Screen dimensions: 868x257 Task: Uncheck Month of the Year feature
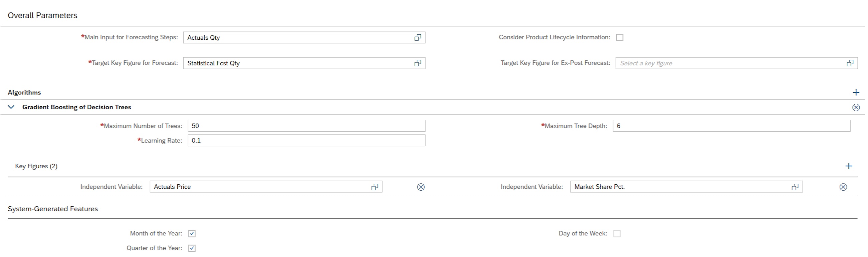tap(192, 233)
